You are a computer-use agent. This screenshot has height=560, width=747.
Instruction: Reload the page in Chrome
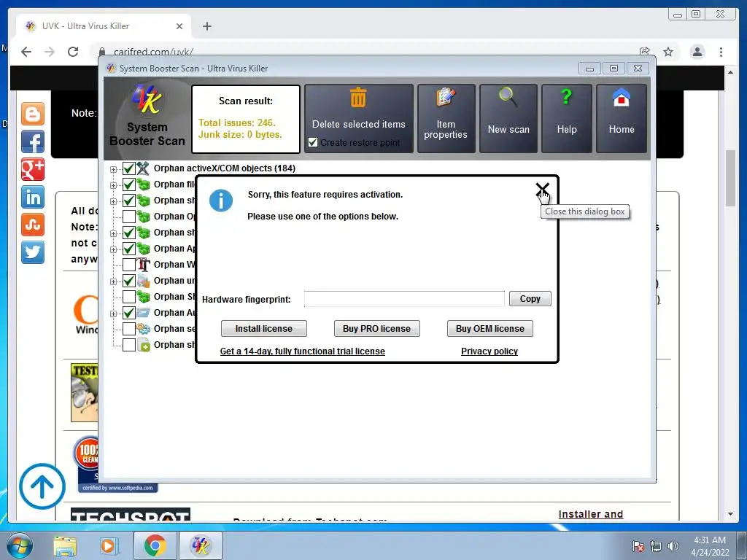(73, 52)
